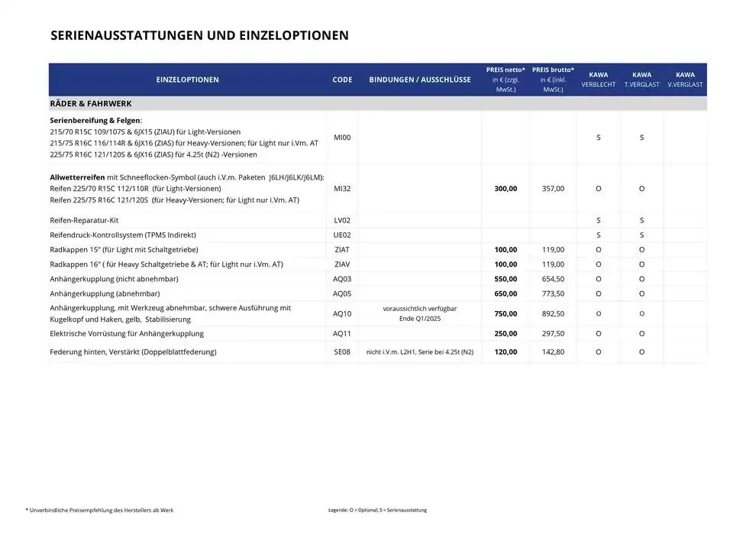Click the CODE column header
This screenshot has width=756, height=535.
pos(341,79)
